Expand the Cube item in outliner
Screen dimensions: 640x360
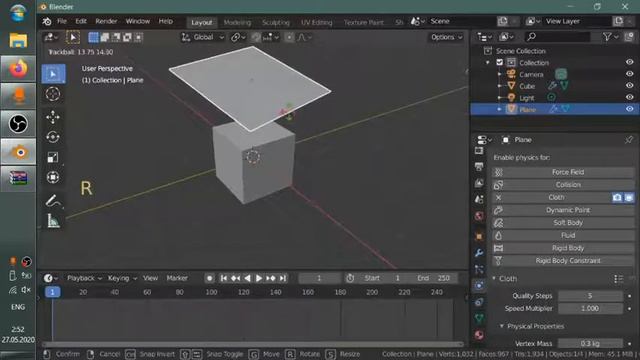(500, 86)
